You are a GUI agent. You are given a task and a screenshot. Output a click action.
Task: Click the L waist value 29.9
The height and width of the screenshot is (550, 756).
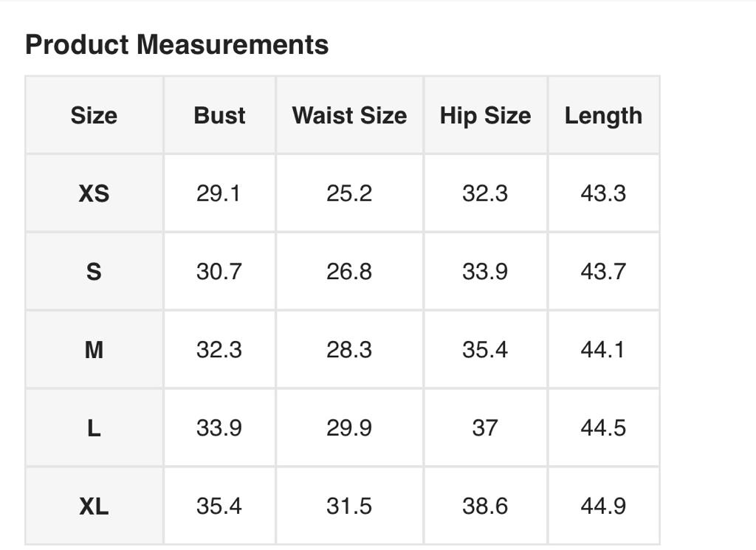(x=349, y=428)
